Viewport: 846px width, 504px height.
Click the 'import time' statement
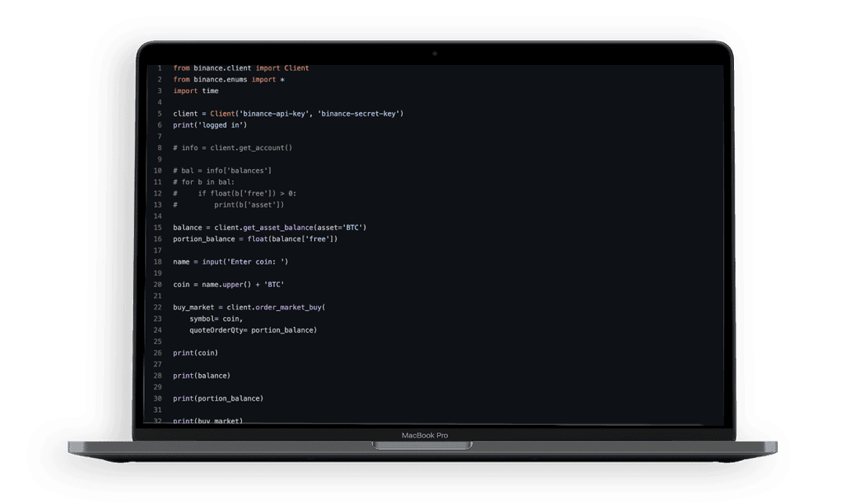pos(196,91)
